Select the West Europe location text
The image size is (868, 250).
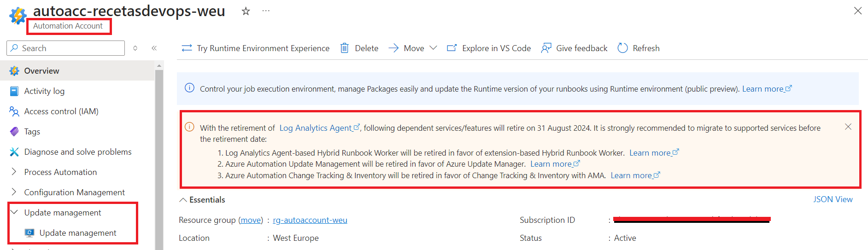tap(296, 238)
